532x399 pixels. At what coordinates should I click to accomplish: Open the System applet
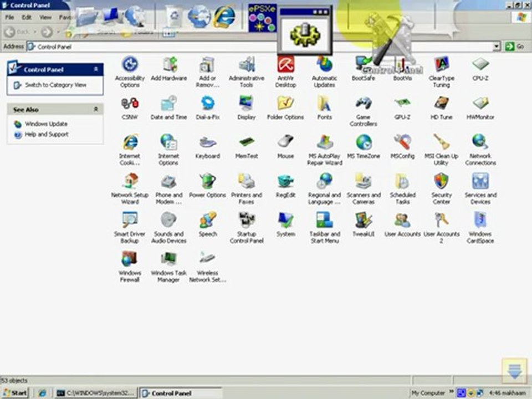pyautogui.click(x=286, y=224)
